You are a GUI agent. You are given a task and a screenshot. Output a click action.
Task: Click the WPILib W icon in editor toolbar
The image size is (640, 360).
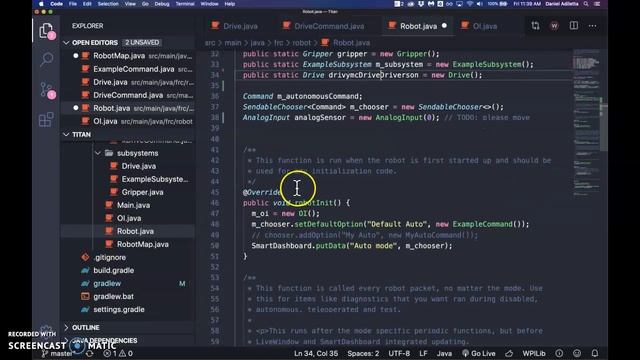tap(554, 26)
